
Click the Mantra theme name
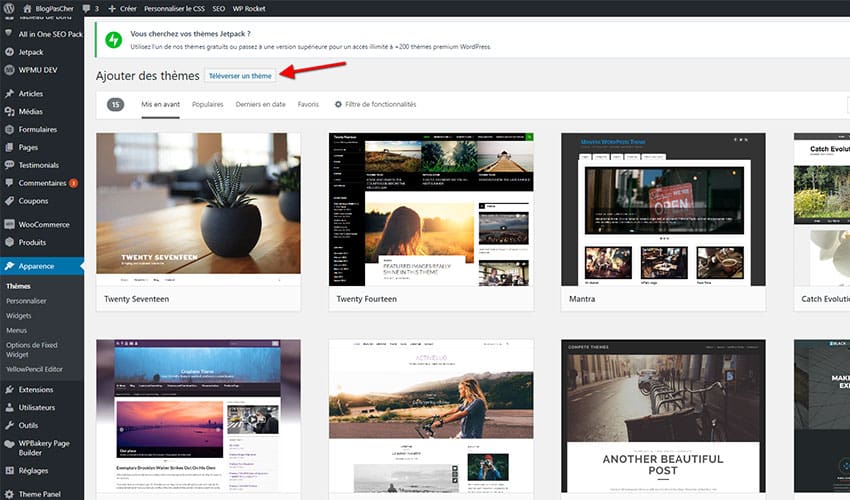[582, 299]
